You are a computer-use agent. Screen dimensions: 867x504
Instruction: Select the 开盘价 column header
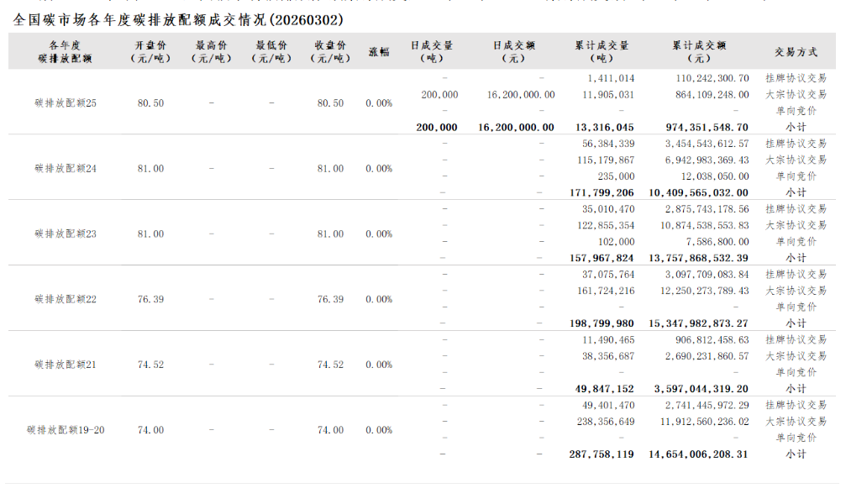click(x=150, y=51)
